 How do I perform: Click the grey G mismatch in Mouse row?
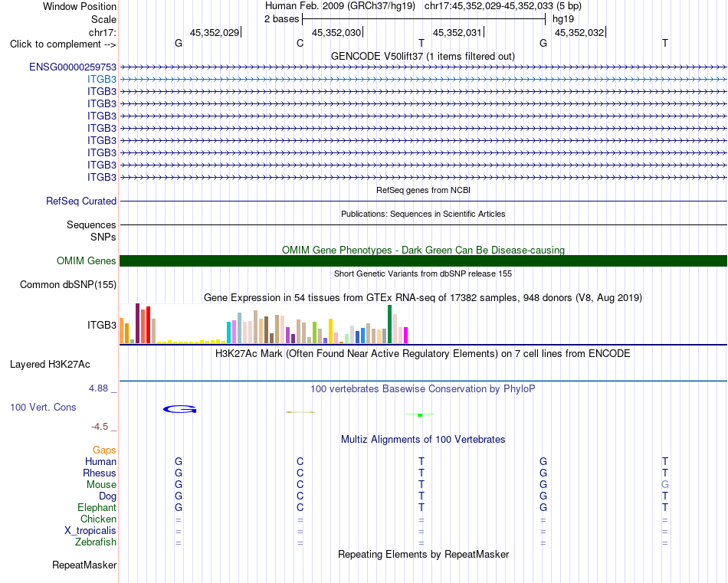coord(665,485)
